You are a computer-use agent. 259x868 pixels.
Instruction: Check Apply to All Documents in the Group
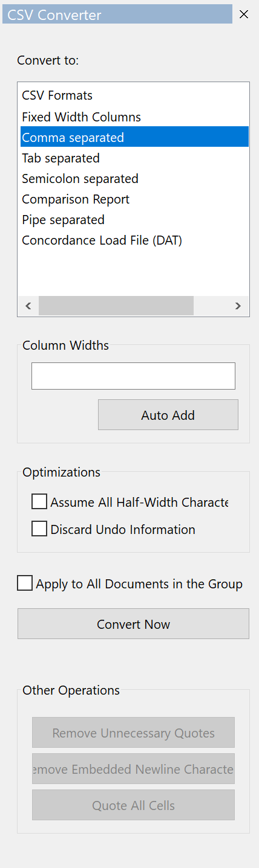[x=25, y=583]
